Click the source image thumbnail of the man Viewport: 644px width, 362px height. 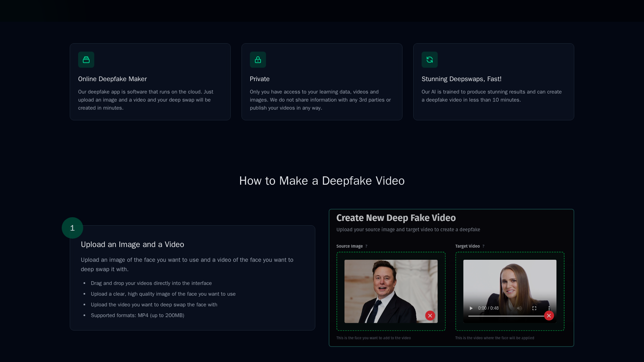(386, 288)
